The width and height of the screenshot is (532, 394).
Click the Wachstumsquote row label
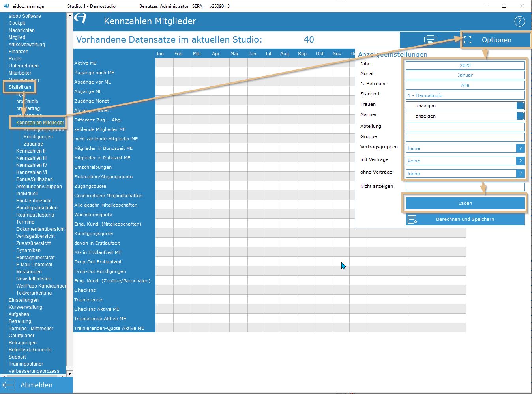click(93, 215)
